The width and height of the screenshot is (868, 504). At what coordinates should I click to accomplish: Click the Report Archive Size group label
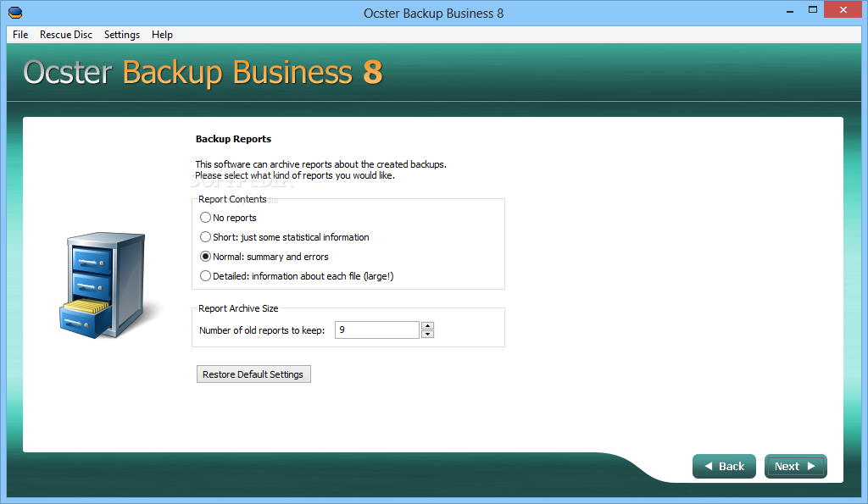click(238, 308)
